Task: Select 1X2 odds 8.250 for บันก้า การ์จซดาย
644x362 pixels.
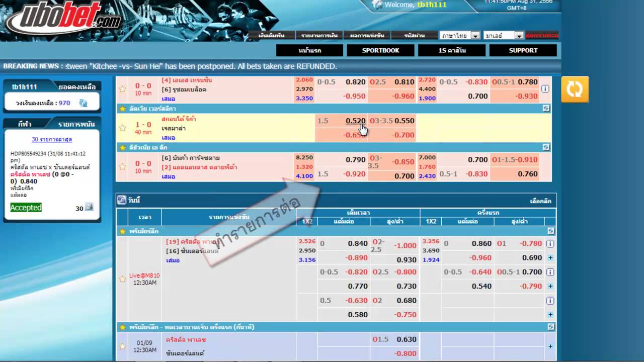Action: [x=304, y=157]
